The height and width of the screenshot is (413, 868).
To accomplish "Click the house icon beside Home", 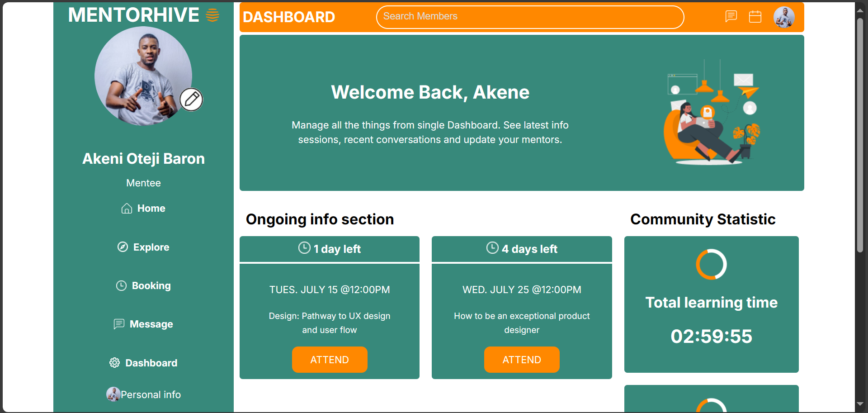I will (x=127, y=209).
